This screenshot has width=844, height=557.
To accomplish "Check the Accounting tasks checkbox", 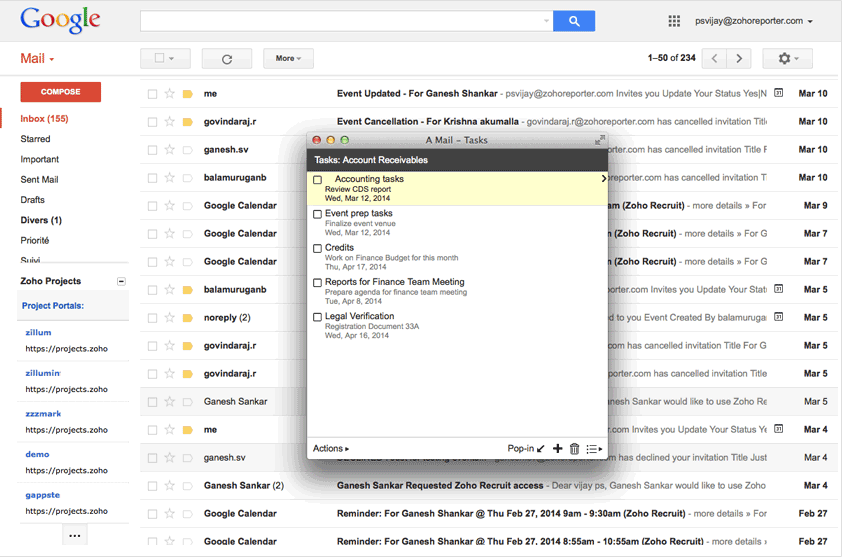I will 318,180.
